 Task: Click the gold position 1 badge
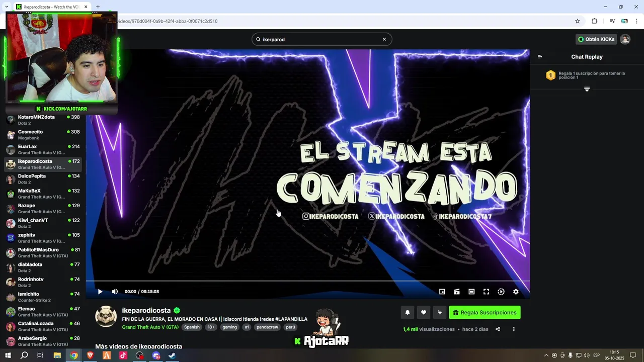[551, 75]
